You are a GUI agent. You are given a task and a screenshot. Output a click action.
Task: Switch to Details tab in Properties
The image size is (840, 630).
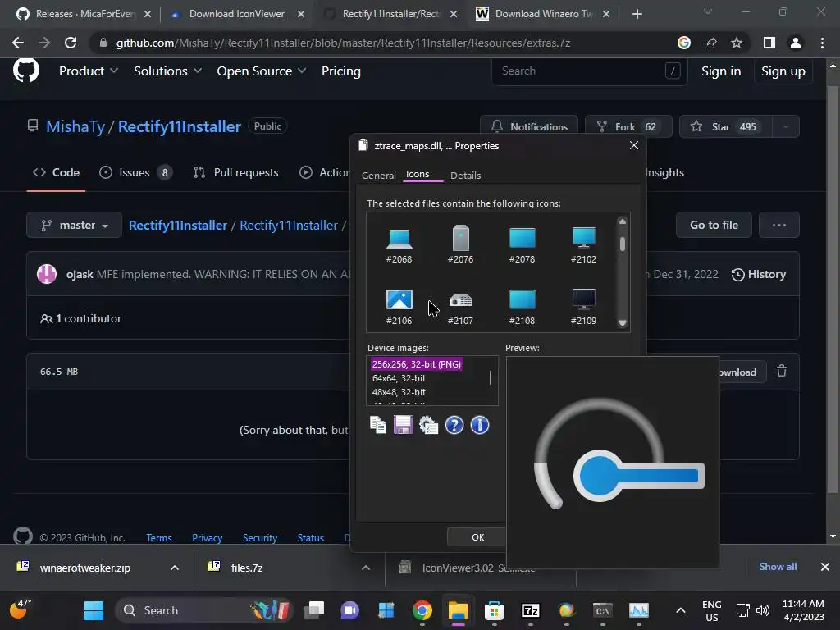pyautogui.click(x=466, y=176)
